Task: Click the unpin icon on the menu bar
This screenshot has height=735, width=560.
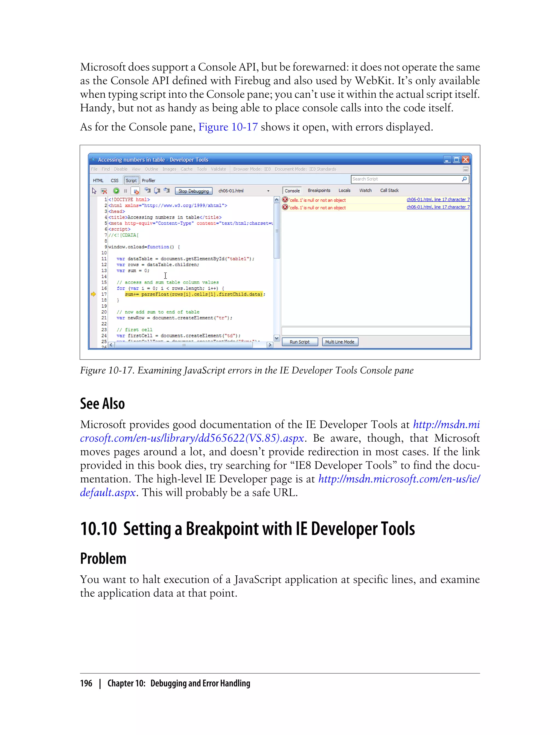Action: point(465,169)
